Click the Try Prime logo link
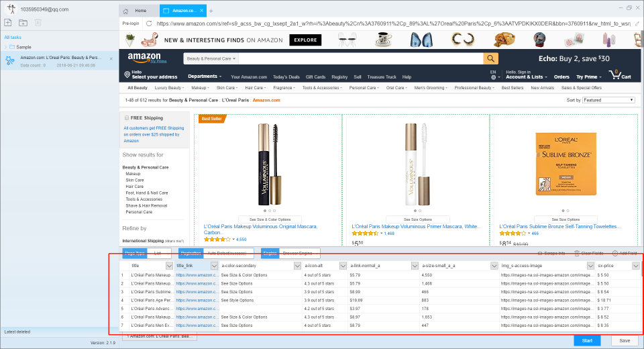Viewport: 644px width, 349px height. coord(158,61)
